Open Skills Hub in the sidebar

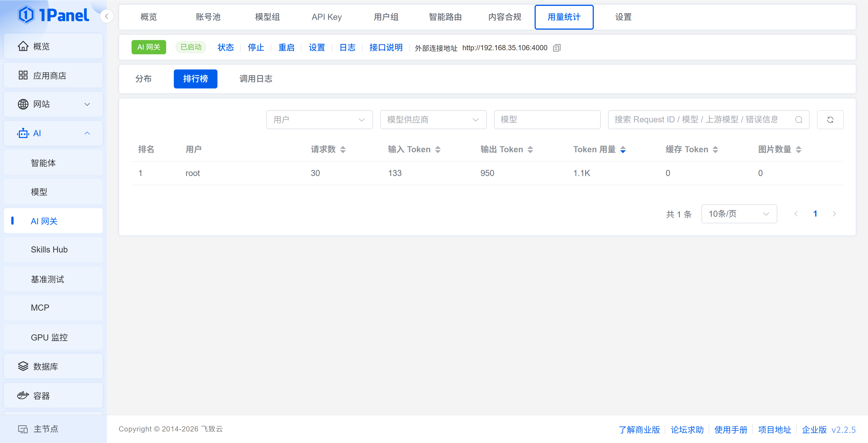(x=53, y=250)
